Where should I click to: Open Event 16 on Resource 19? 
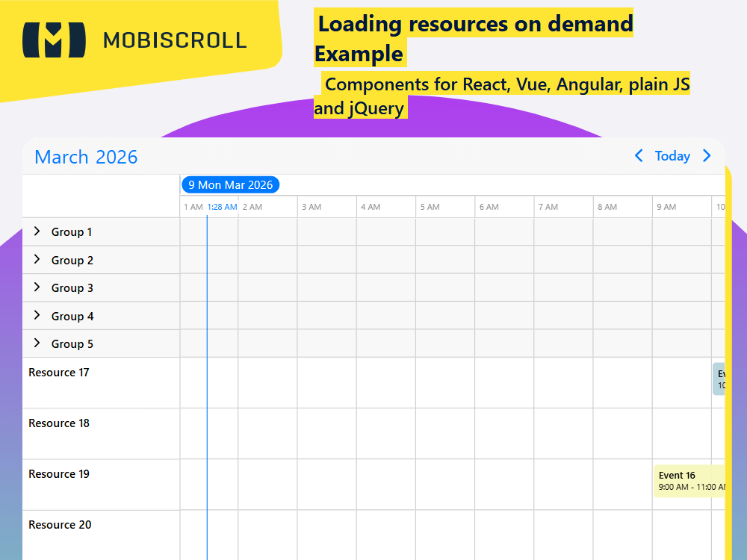(x=687, y=482)
